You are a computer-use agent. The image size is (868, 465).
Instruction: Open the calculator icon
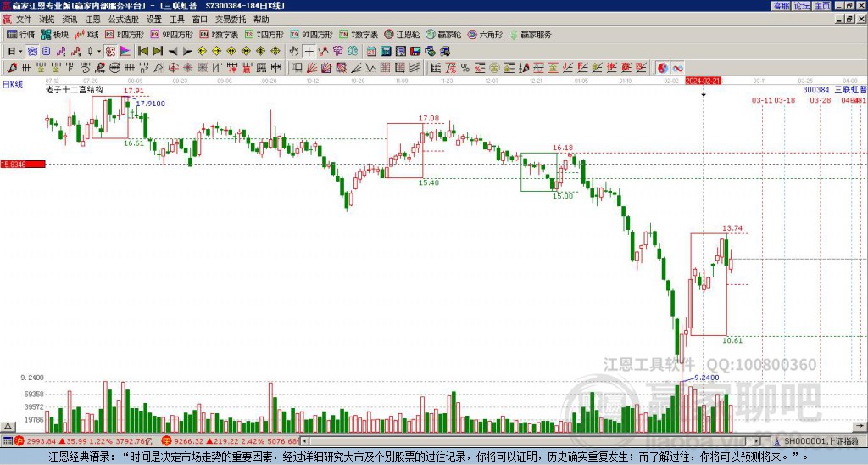tap(386, 52)
